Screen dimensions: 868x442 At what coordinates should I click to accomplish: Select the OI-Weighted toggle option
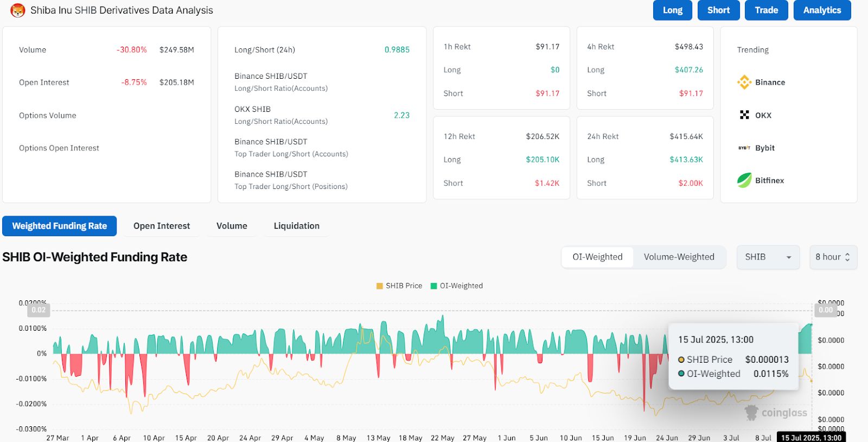tap(597, 257)
